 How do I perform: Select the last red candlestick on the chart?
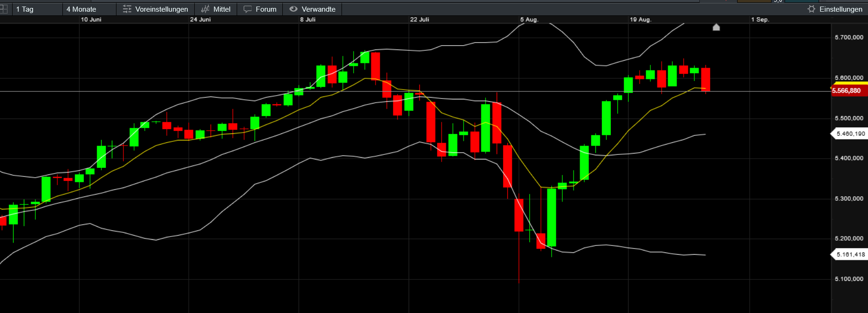click(705, 79)
